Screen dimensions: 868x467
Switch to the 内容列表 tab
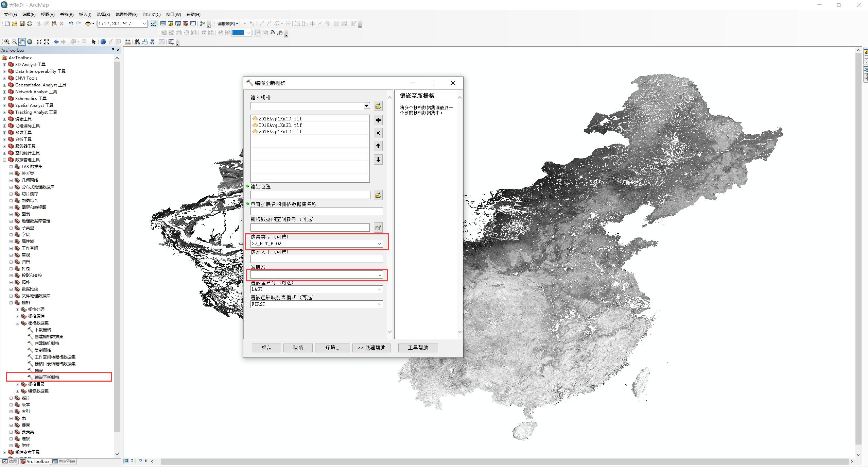64,462
